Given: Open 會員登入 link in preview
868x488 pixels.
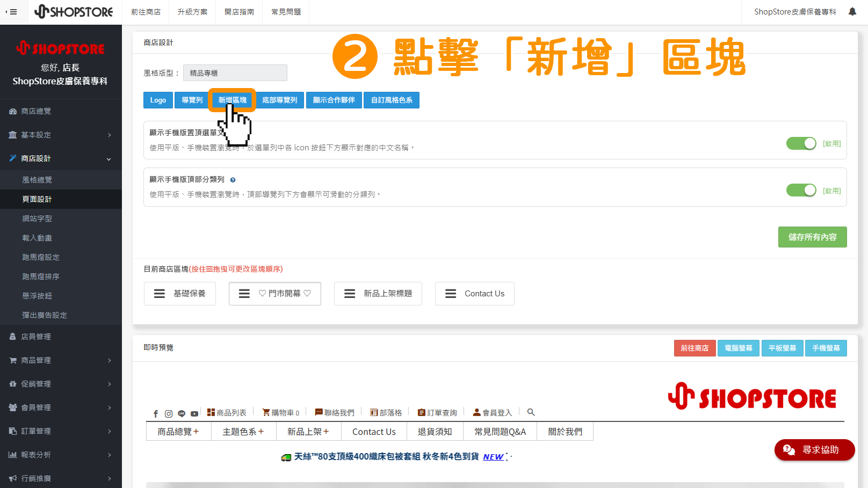Looking at the screenshot, I should pyautogui.click(x=493, y=412).
